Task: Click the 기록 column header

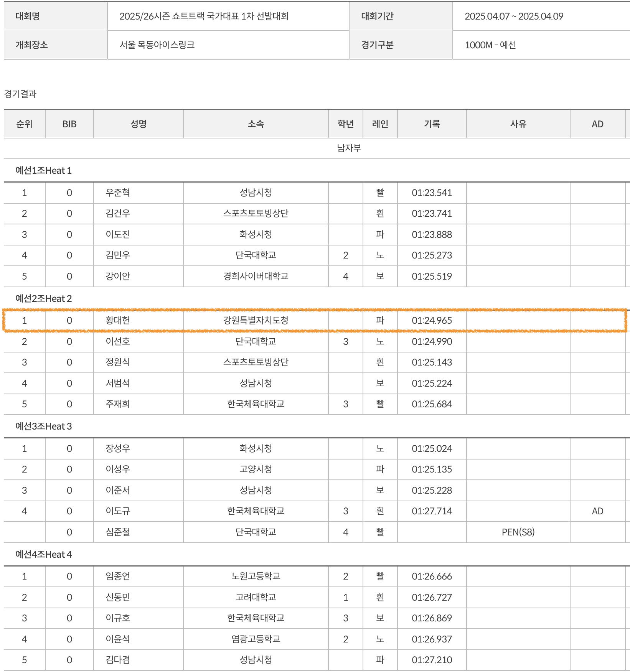Action: tap(432, 124)
